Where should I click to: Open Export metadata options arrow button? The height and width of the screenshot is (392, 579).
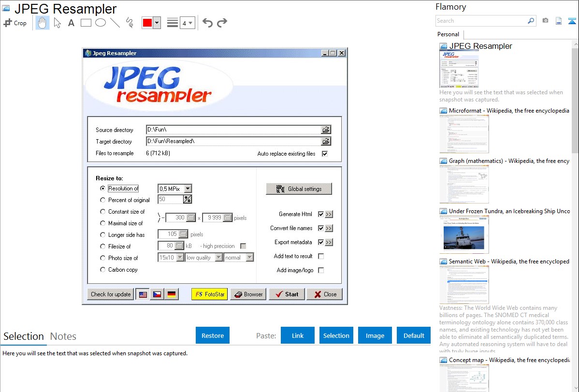(x=329, y=242)
